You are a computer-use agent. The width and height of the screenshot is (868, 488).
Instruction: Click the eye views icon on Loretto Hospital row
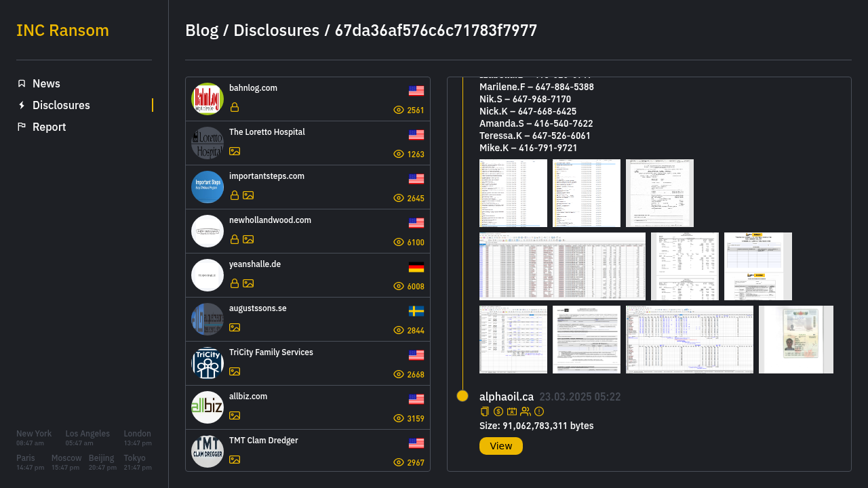click(399, 154)
